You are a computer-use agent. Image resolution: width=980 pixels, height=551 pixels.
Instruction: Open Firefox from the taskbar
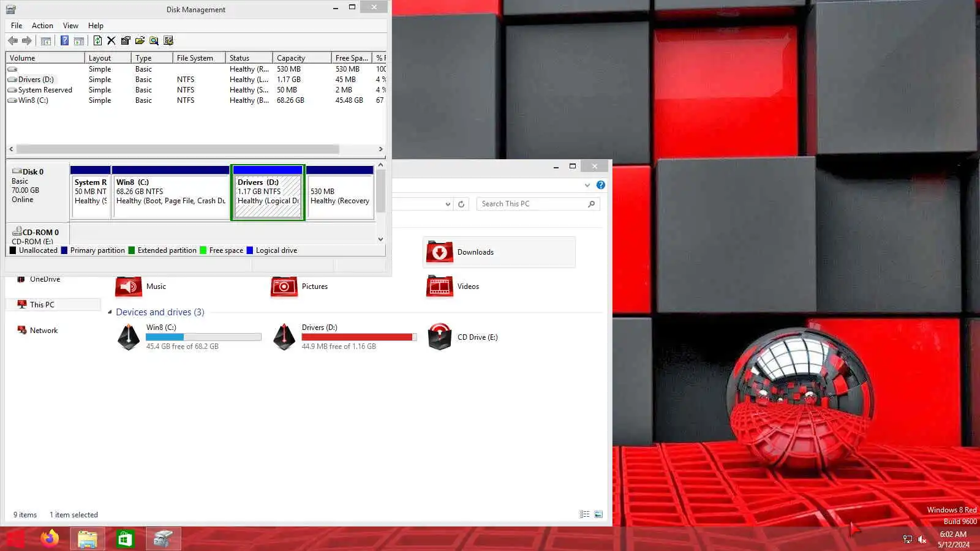tap(50, 539)
